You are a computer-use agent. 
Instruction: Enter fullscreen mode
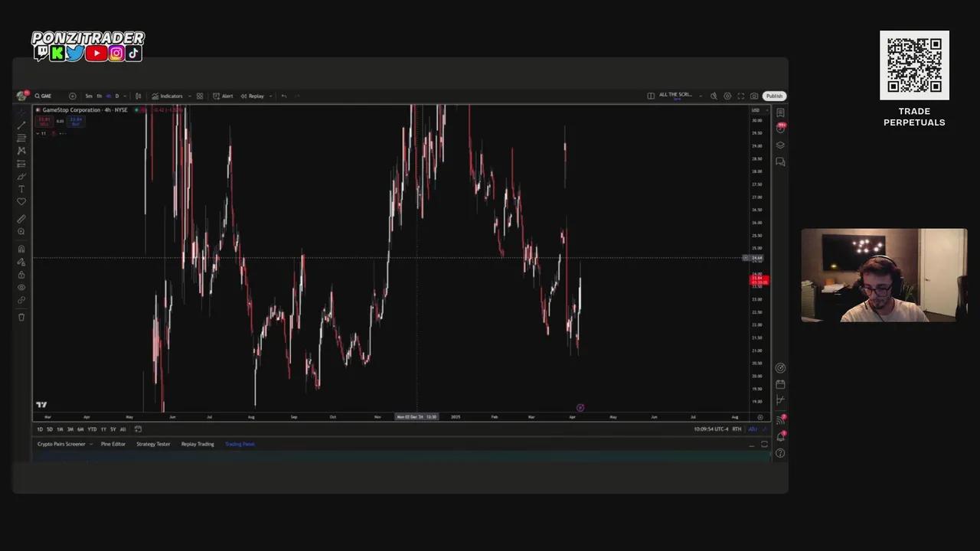740,96
